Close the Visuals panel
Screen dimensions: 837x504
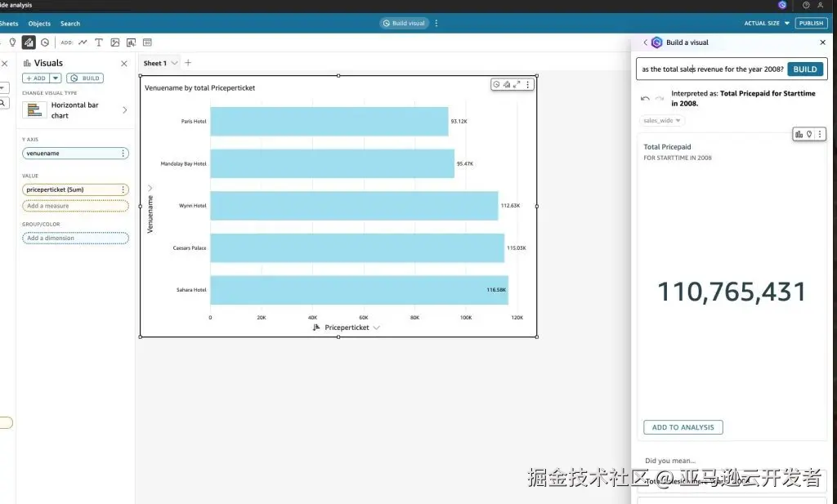[x=124, y=64]
